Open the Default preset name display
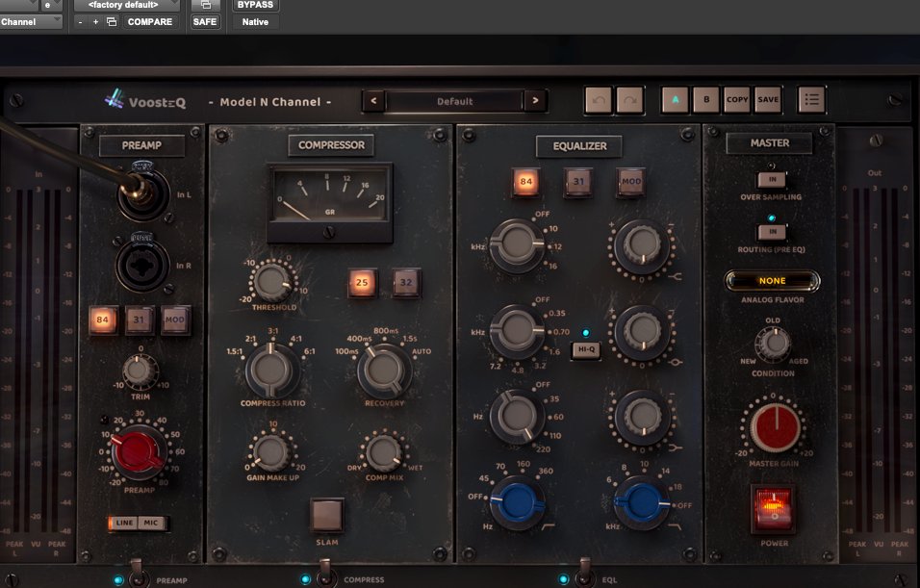920x588 pixels. [x=454, y=101]
